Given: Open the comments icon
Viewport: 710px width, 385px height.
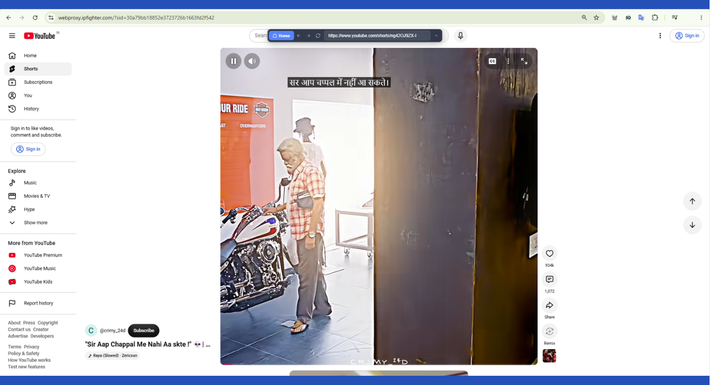Looking at the screenshot, I should pyautogui.click(x=549, y=279).
